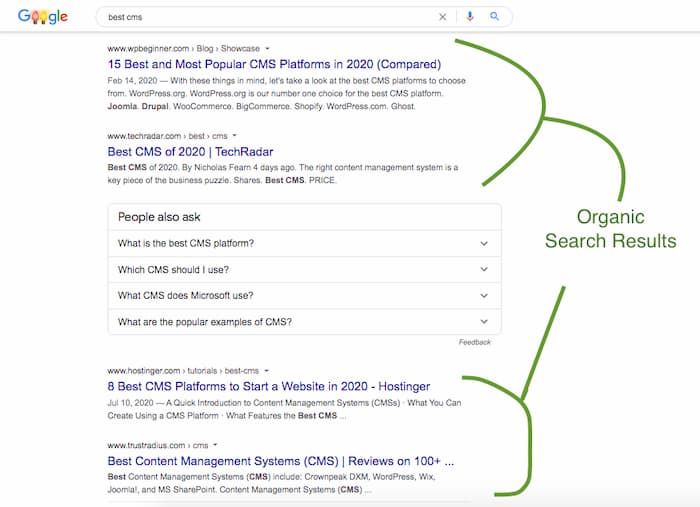Image resolution: width=700 pixels, height=507 pixels.
Task: Click the Feedback link below People also ask
Action: pos(475,342)
